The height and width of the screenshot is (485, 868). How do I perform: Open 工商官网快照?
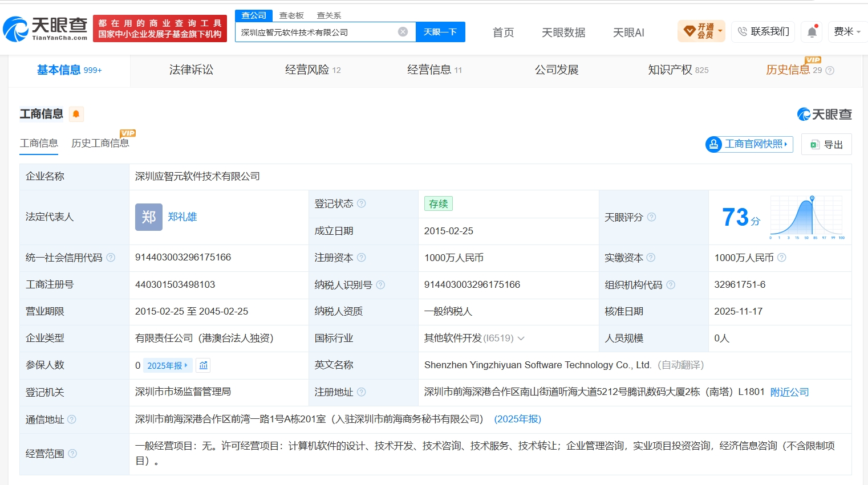pyautogui.click(x=749, y=144)
